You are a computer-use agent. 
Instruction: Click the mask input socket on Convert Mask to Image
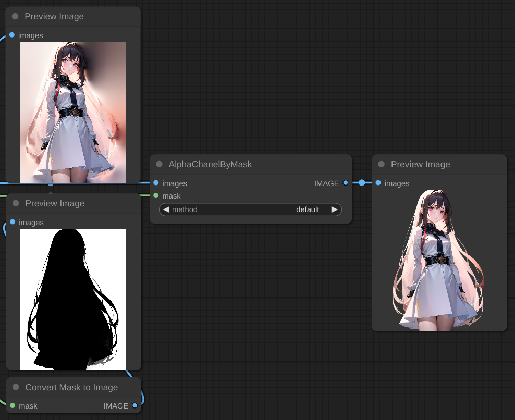coord(13,405)
